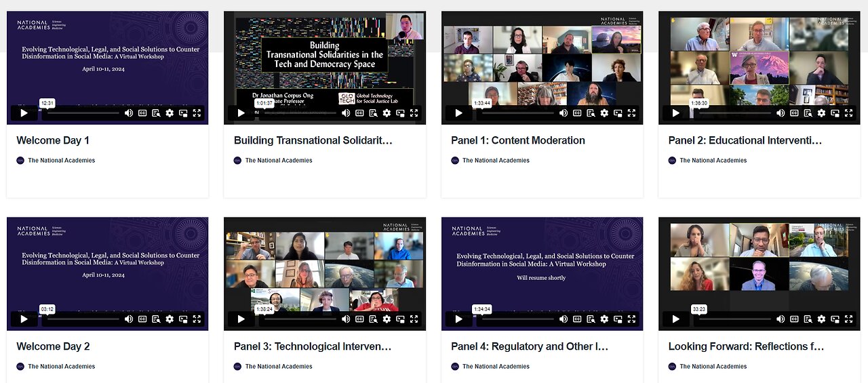Open fullscreen on Looking Forward Reflections video
Screen dimensions: 868x383
pos(848,319)
